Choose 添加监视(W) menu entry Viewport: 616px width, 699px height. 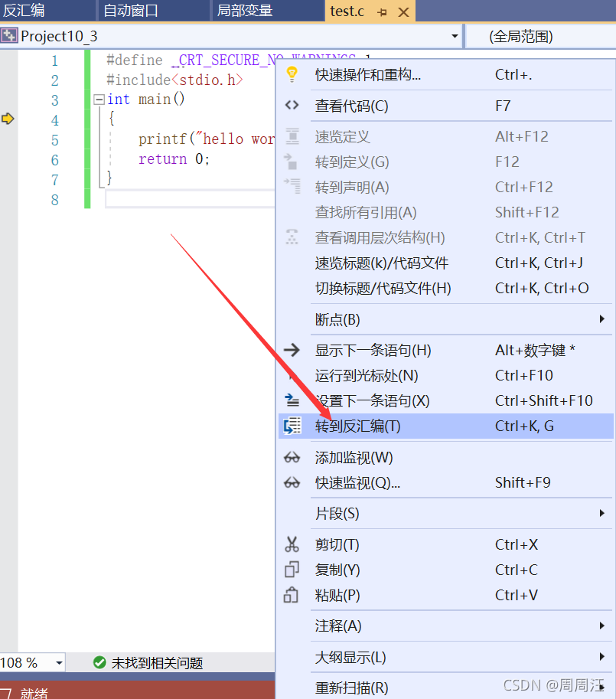tap(445, 457)
